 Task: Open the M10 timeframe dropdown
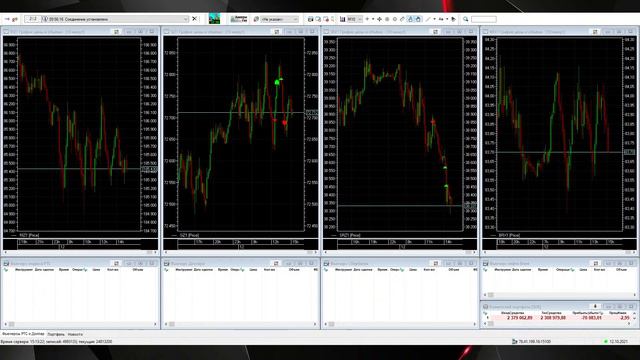coord(355,19)
